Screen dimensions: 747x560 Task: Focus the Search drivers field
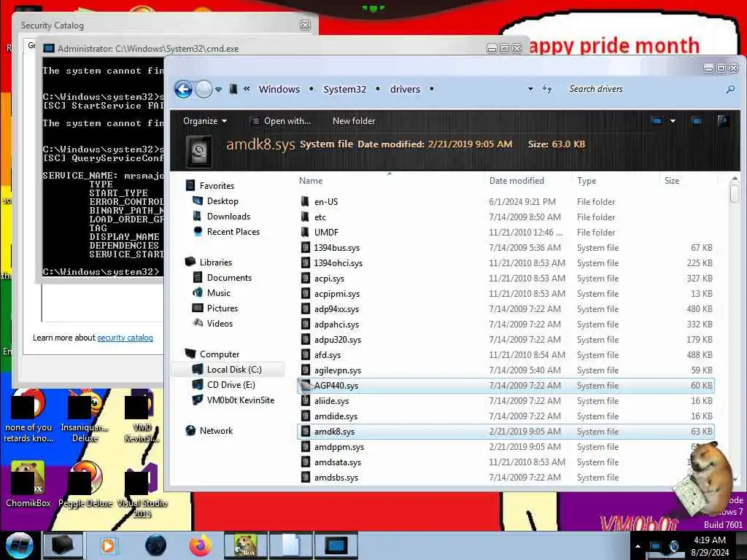tap(643, 89)
